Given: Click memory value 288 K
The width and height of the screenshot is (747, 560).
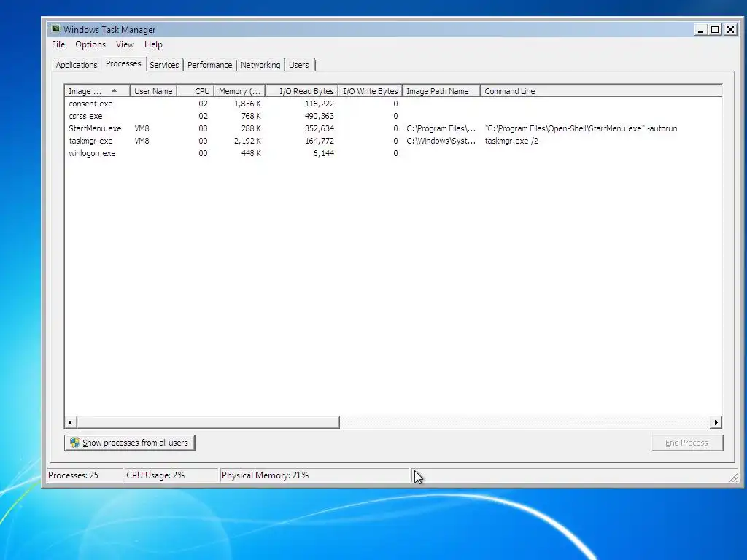Looking at the screenshot, I should 251,128.
